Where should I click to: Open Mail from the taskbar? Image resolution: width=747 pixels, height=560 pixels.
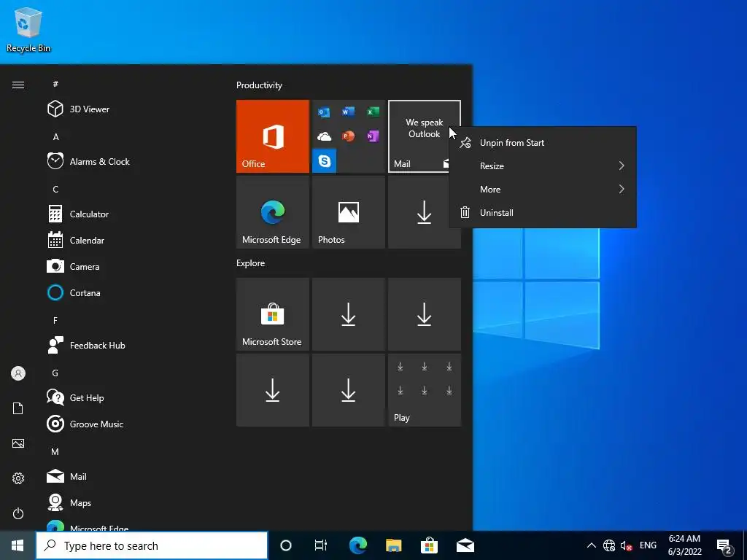(x=465, y=545)
